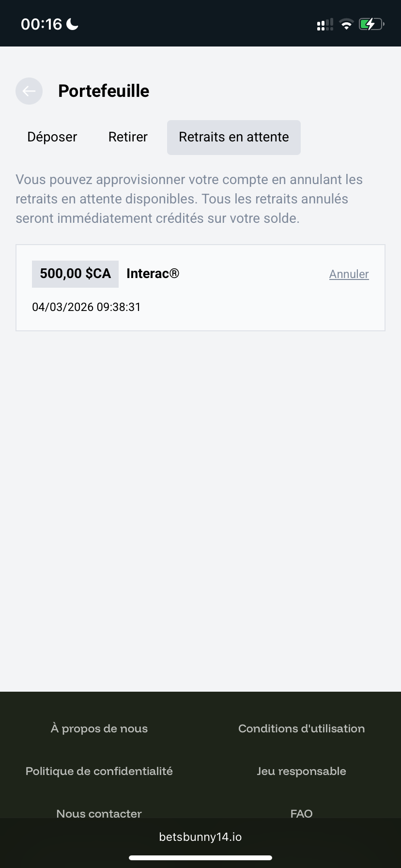Go to Jeu responsable
The image size is (401, 868).
pyautogui.click(x=301, y=771)
